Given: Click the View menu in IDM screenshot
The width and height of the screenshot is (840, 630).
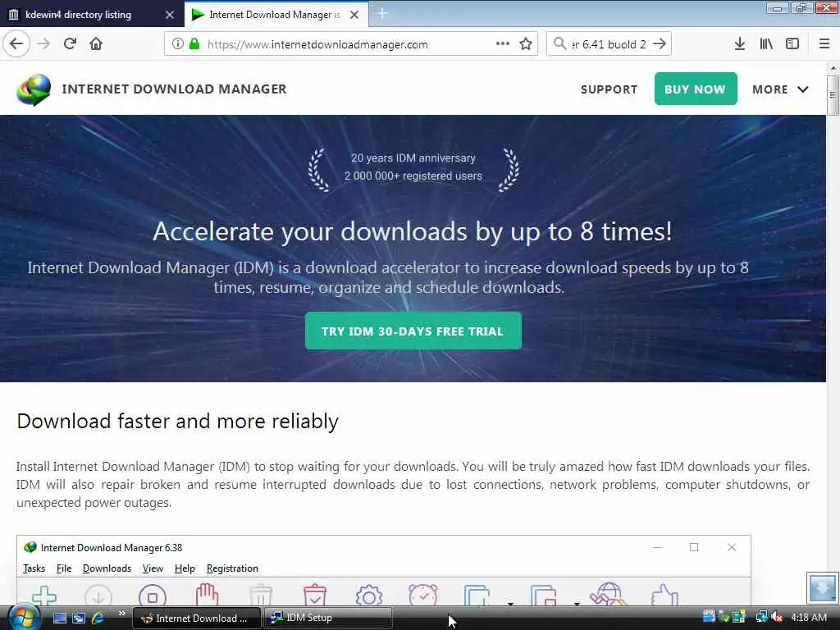Looking at the screenshot, I should tap(153, 568).
